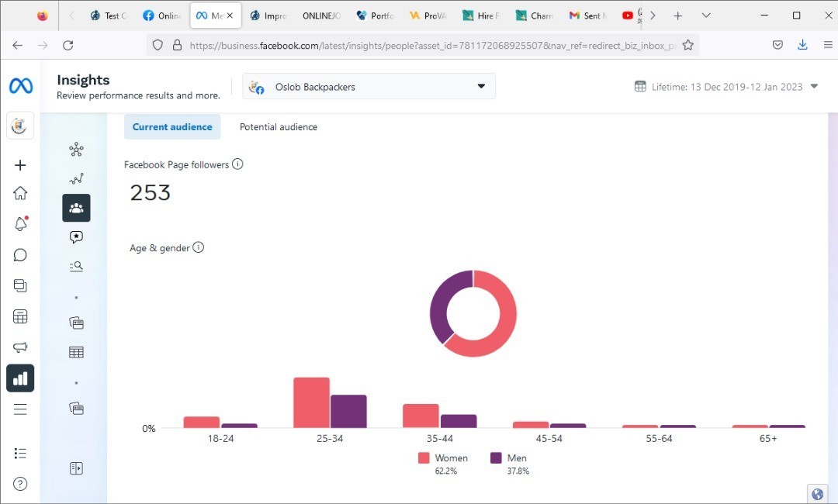Switch to Facebook Onlin browser tab
Image resolution: width=838 pixels, height=504 pixels.
click(161, 16)
